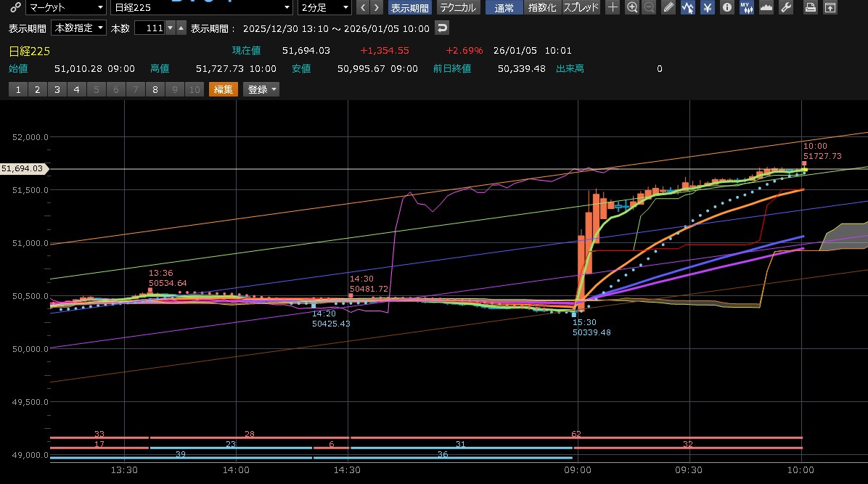Click the orange 編集 button
868x484 pixels.
tap(223, 89)
